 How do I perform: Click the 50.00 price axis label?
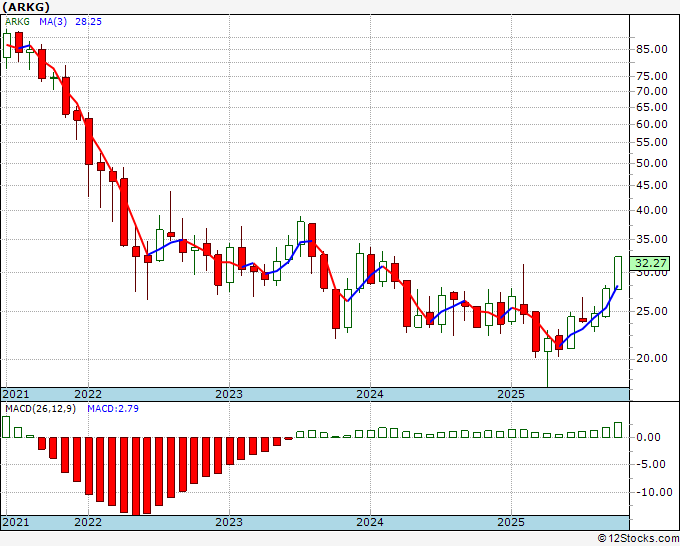pos(651,163)
